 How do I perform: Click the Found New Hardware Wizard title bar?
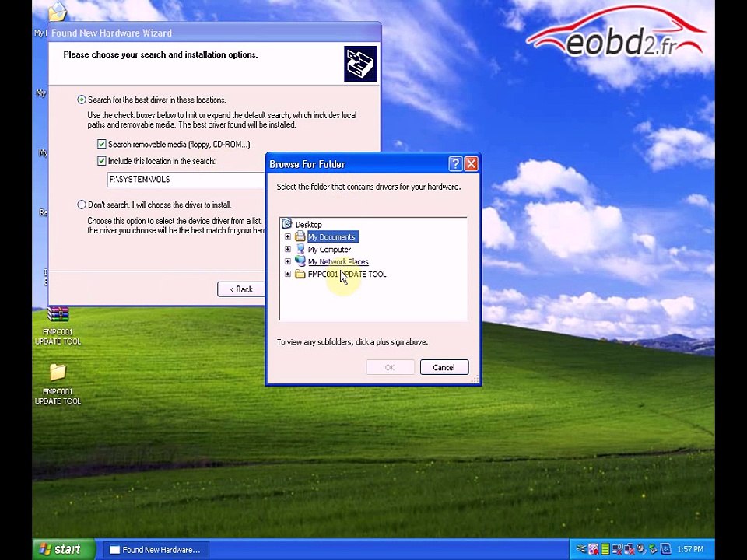click(x=215, y=33)
